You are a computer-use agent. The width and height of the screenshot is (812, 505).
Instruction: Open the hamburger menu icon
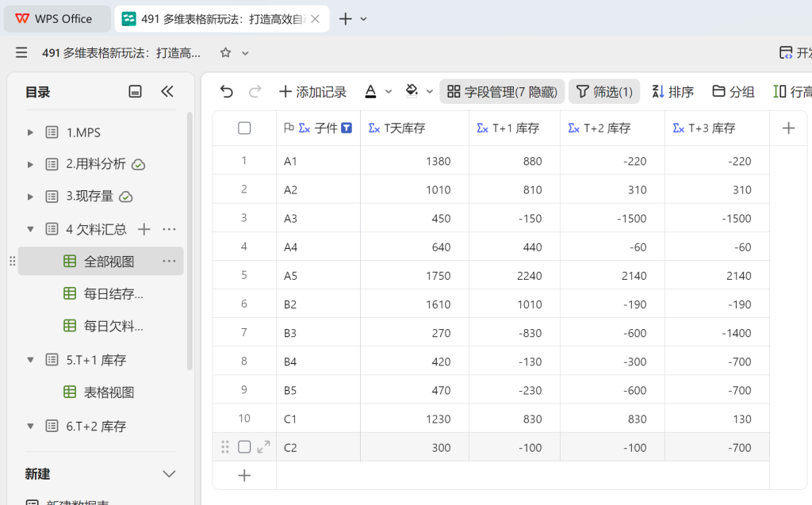[x=21, y=52]
